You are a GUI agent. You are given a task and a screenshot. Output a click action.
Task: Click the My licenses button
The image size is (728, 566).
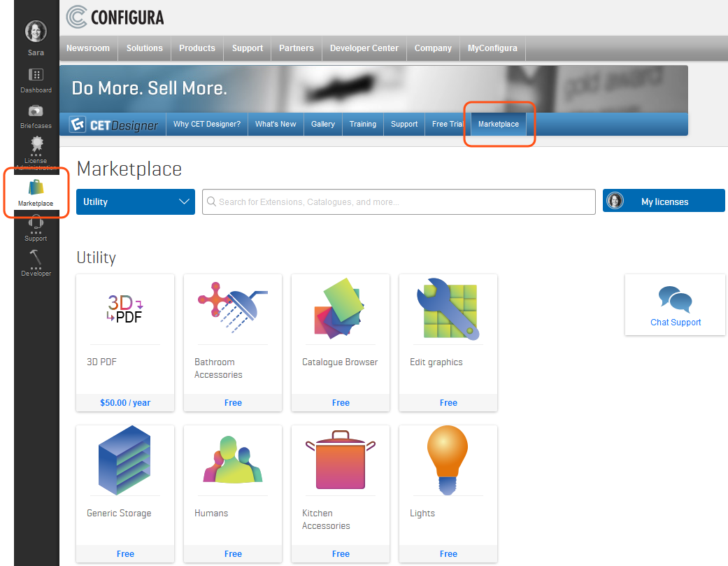pyautogui.click(x=664, y=201)
